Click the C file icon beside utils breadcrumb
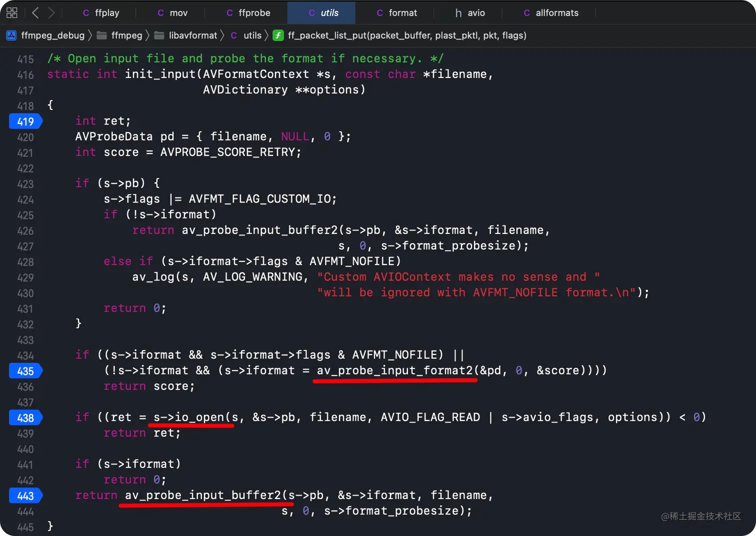The image size is (756, 536). pos(234,35)
